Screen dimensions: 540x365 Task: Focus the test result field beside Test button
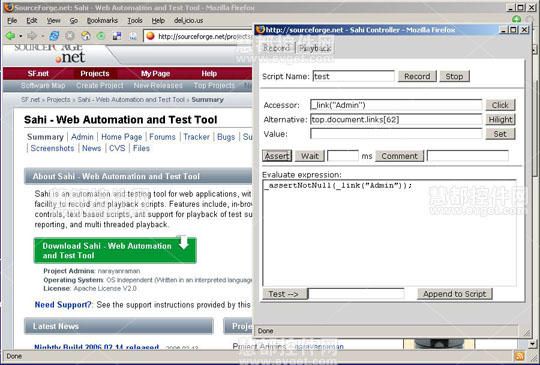click(x=356, y=294)
